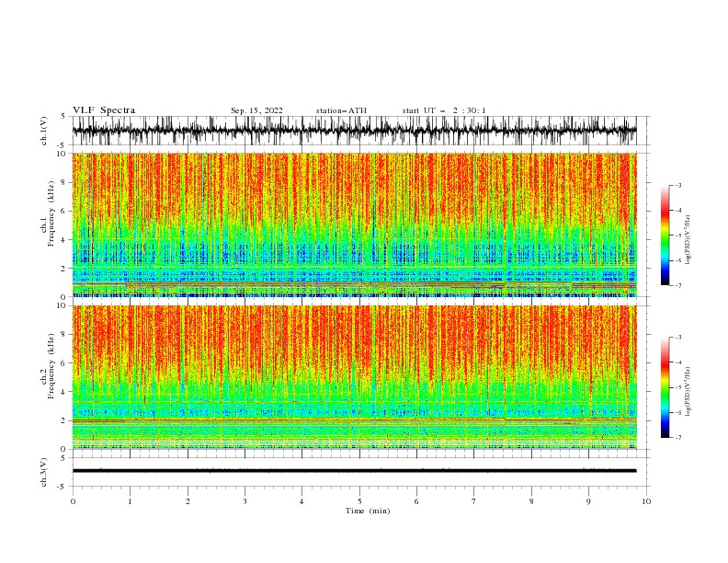The image size is (728, 563).
Task: Click the '4' kHz tick of ch.2 spectrogram
Action: 64,392
